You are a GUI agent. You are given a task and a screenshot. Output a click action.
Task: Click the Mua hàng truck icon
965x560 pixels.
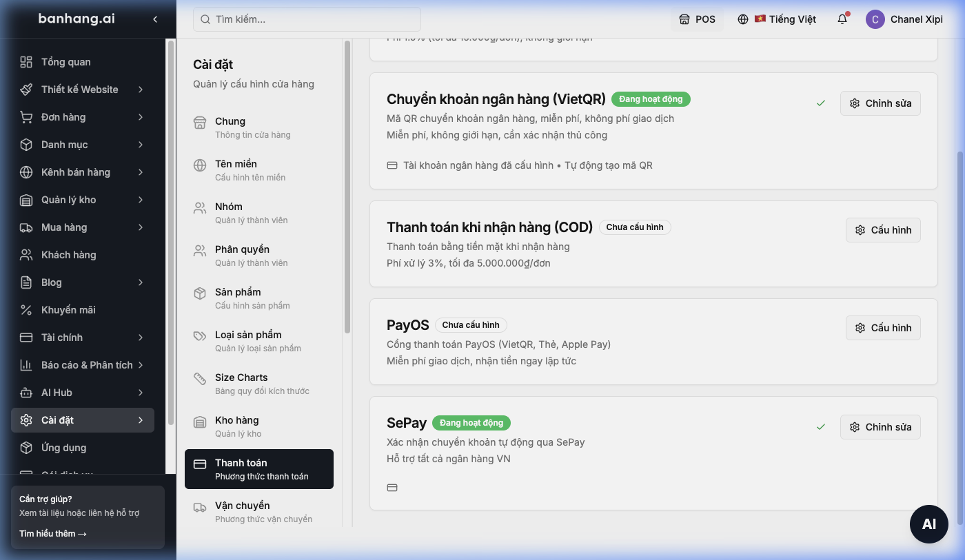(x=26, y=227)
